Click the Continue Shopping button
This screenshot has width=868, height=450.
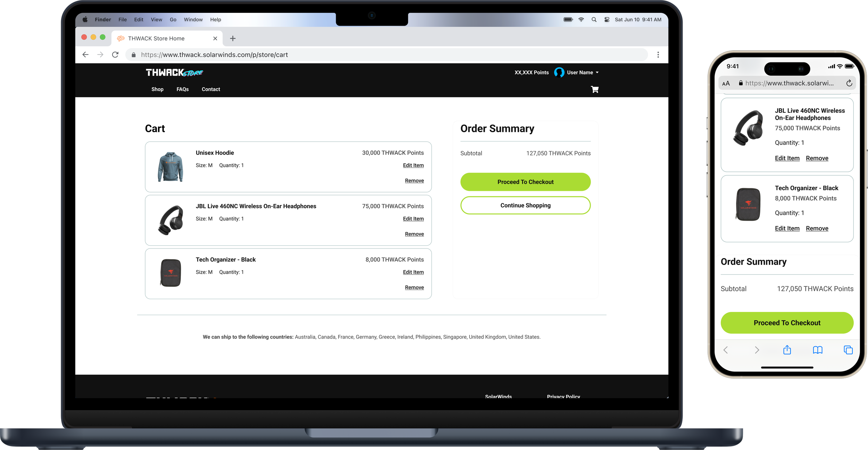(525, 205)
